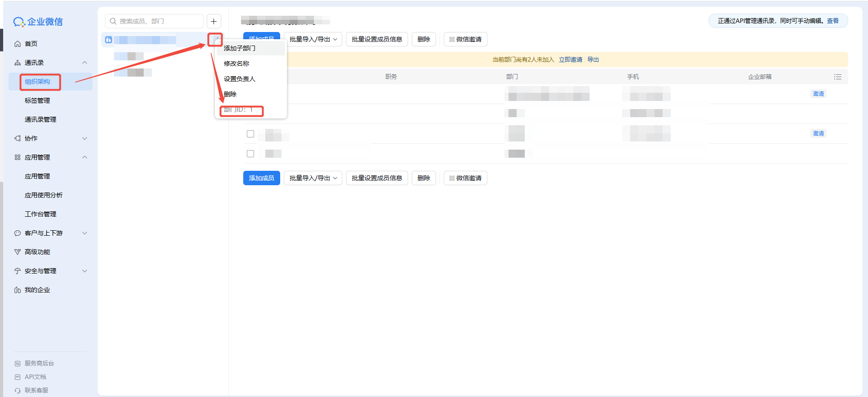
Task: Tick the checkbox in the third member row
Action: pos(250,134)
